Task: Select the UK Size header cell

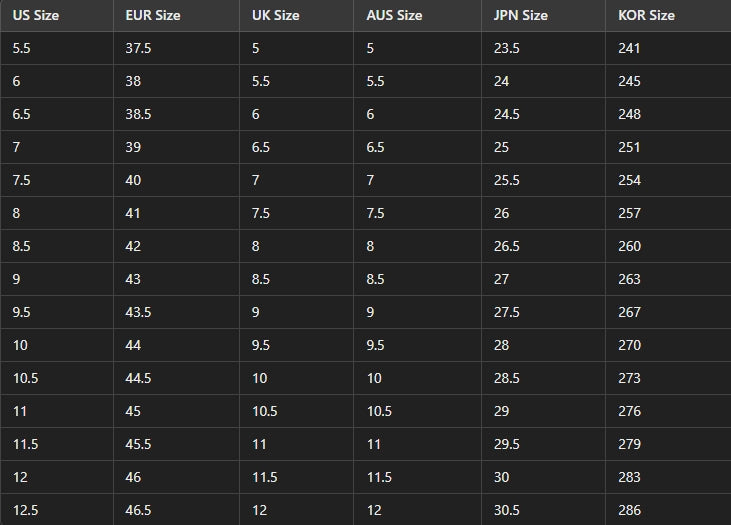Action: coord(275,15)
